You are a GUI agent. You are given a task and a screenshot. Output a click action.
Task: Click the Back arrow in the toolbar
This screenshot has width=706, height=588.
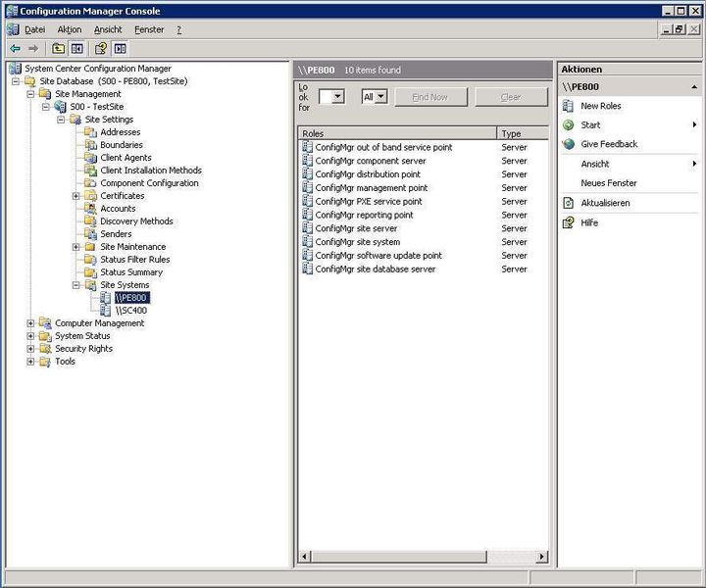click(15, 48)
